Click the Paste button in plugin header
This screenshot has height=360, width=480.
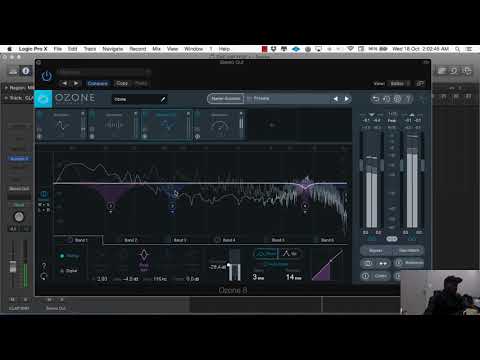[141, 83]
